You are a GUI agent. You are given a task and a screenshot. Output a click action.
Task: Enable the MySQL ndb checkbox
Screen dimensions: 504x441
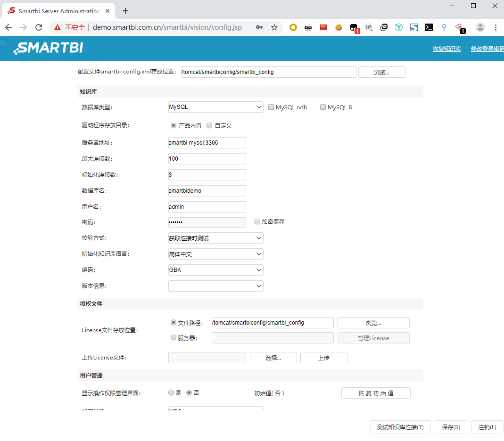pyautogui.click(x=271, y=107)
